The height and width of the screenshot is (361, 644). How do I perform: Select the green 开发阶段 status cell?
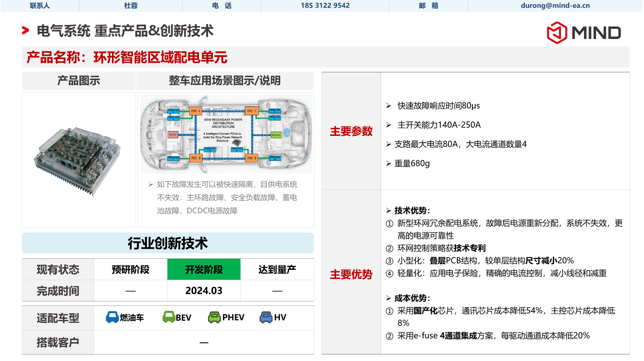coord(204,269)
